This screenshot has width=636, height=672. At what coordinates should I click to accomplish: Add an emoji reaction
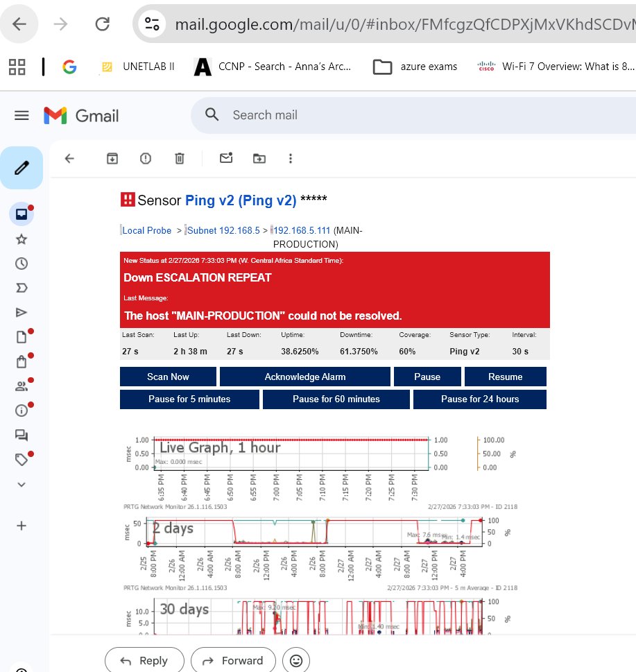[296, 660]
